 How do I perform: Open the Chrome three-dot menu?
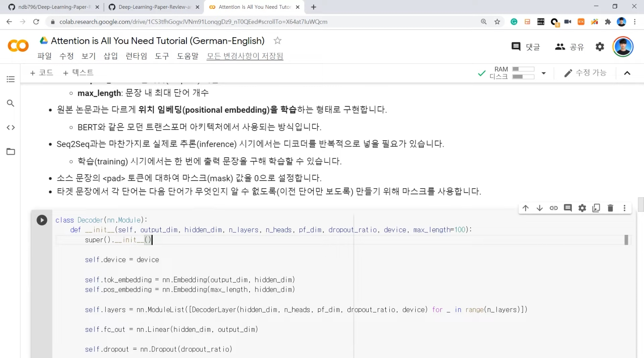click(635, 22)
